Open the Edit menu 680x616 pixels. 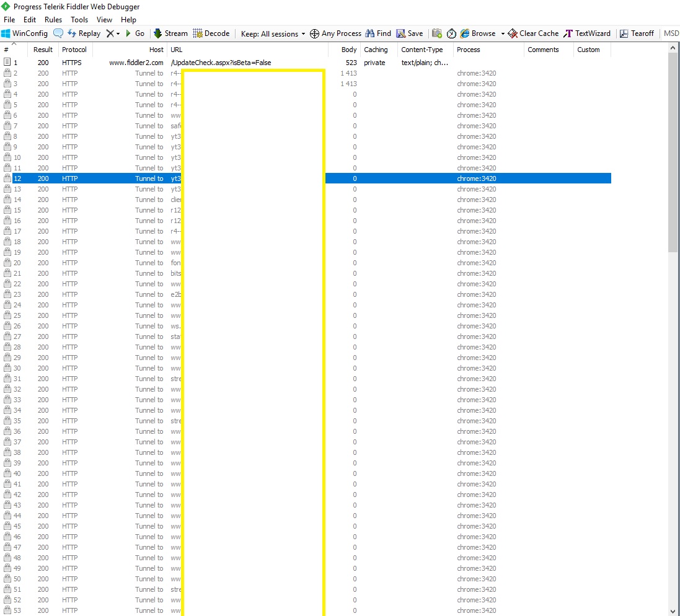click(x=30, y=19)
